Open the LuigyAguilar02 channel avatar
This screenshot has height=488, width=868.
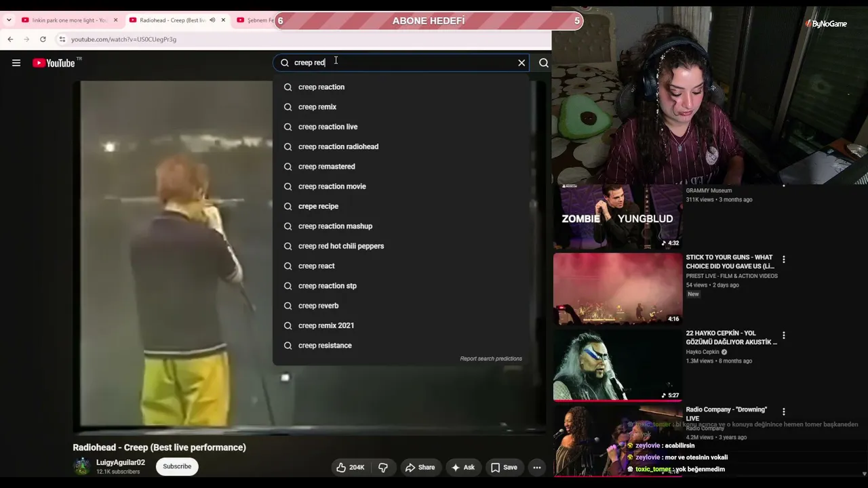(82, 466)
